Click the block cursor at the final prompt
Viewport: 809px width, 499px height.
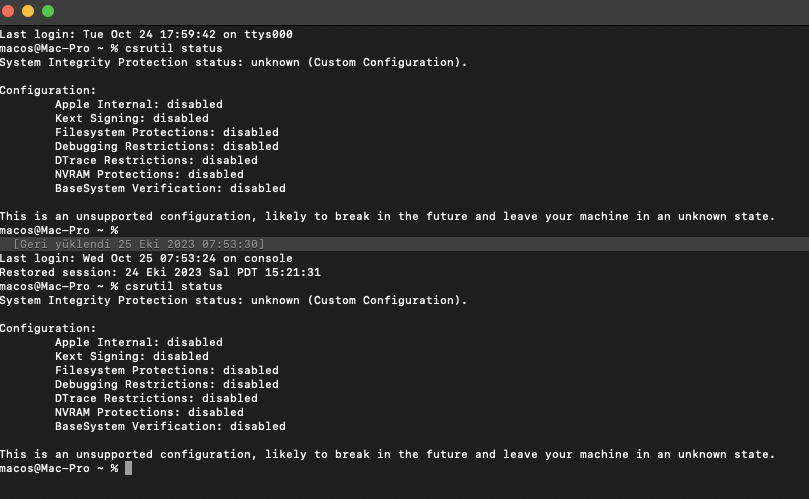click(x=129, y=468)
